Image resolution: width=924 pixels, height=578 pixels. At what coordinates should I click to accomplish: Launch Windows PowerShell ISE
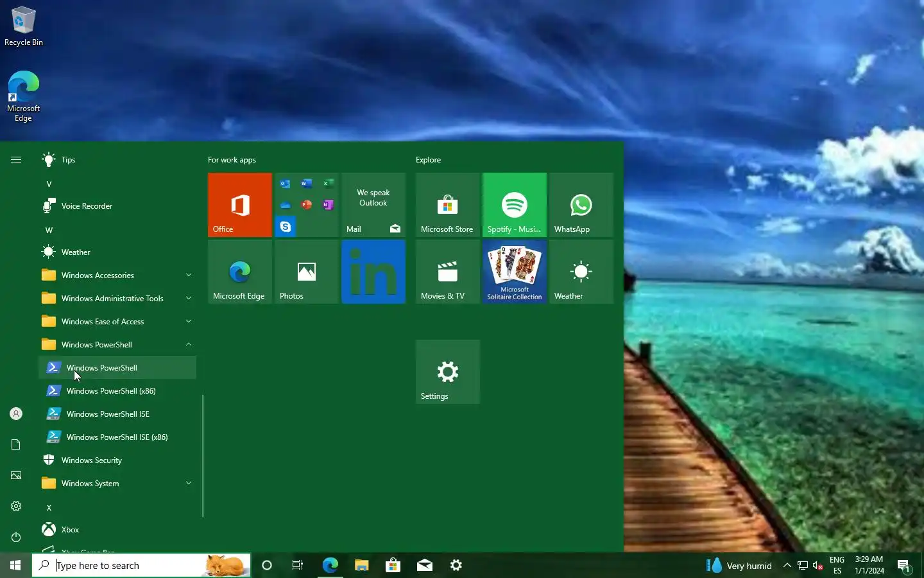tap(117, 414)
